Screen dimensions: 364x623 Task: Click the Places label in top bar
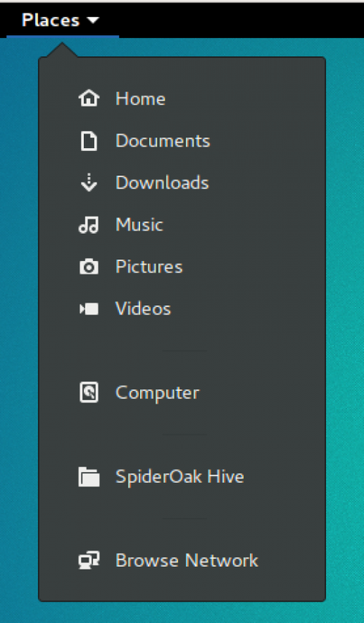click(x=51, y=20)
